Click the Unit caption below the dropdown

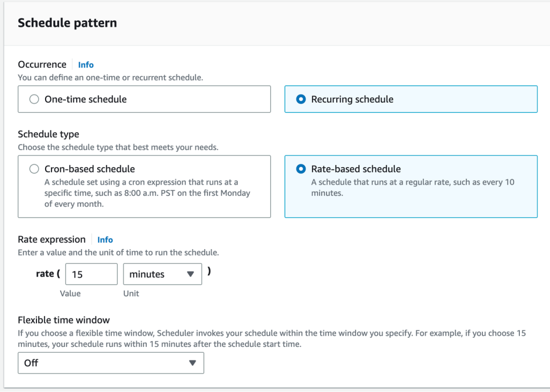point(131,294)
